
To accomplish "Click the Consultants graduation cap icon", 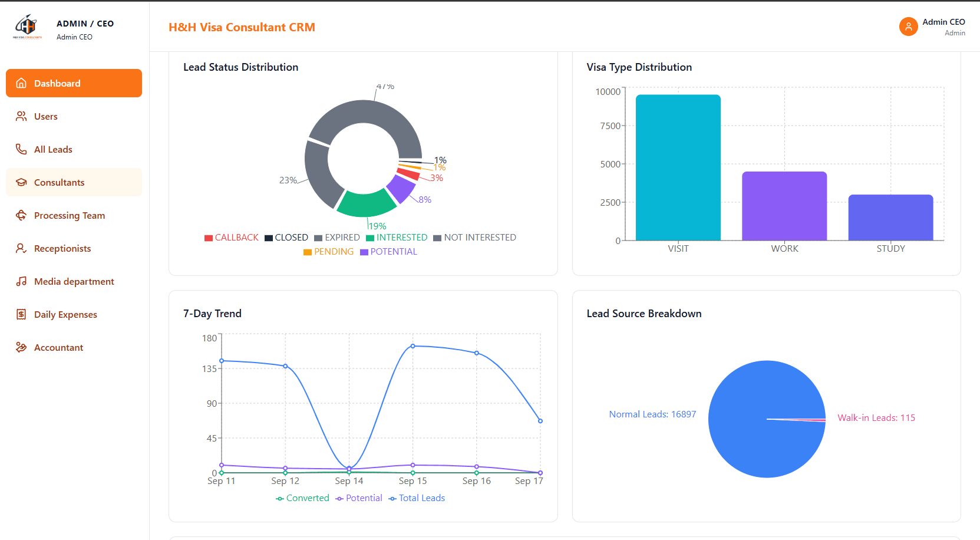I will point(21,182).
